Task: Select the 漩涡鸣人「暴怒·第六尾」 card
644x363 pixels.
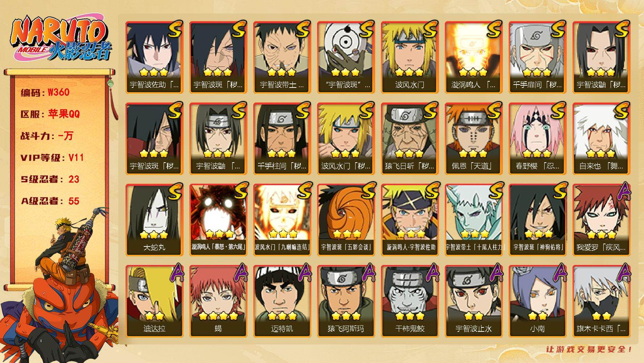Action: pos(218,220)
